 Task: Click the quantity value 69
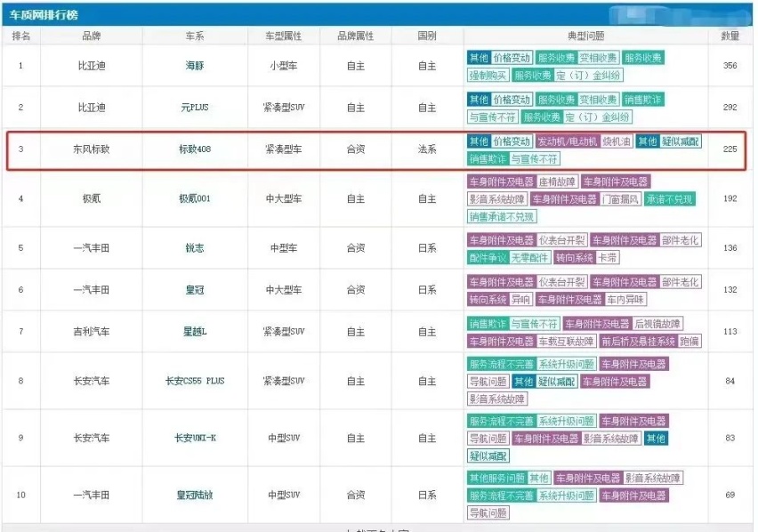(x=730, y=495)
